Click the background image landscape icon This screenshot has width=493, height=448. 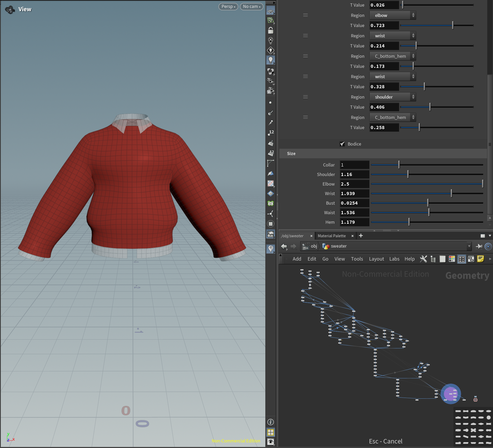[270, 234]
